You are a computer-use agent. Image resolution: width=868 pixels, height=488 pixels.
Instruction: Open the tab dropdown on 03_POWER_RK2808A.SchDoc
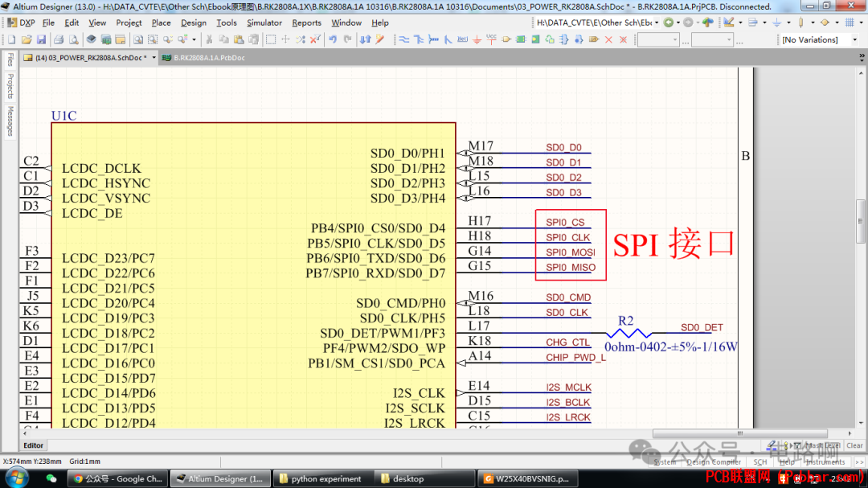(x=154, y=58)
